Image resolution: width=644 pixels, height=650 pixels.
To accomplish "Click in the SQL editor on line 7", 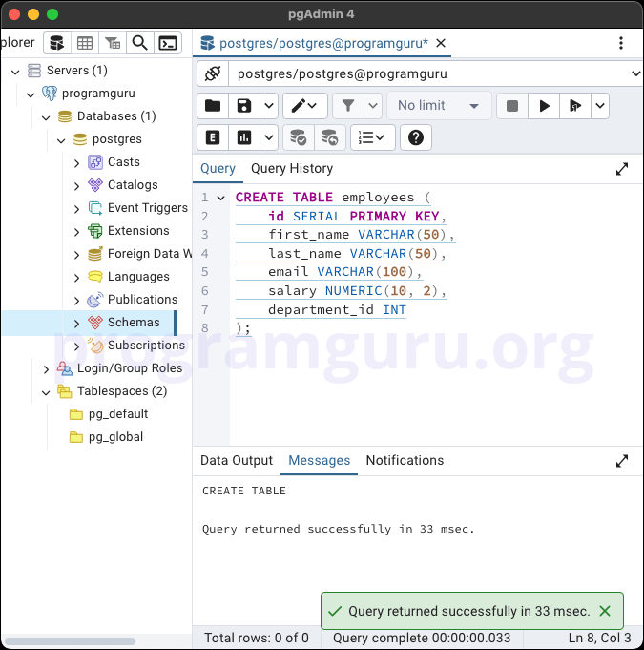I will tap(337, 310).
